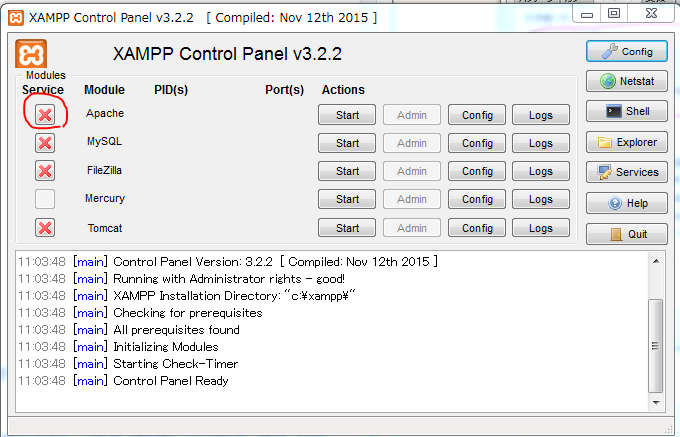
Task: Open MySQL Config menu button
Action: [477, 143]
